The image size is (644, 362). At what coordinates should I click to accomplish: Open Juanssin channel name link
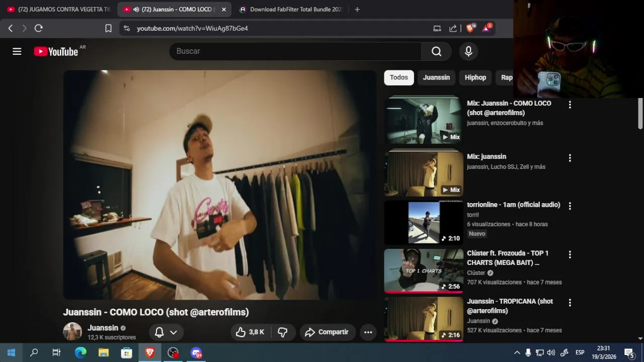[x=103, y=328]
